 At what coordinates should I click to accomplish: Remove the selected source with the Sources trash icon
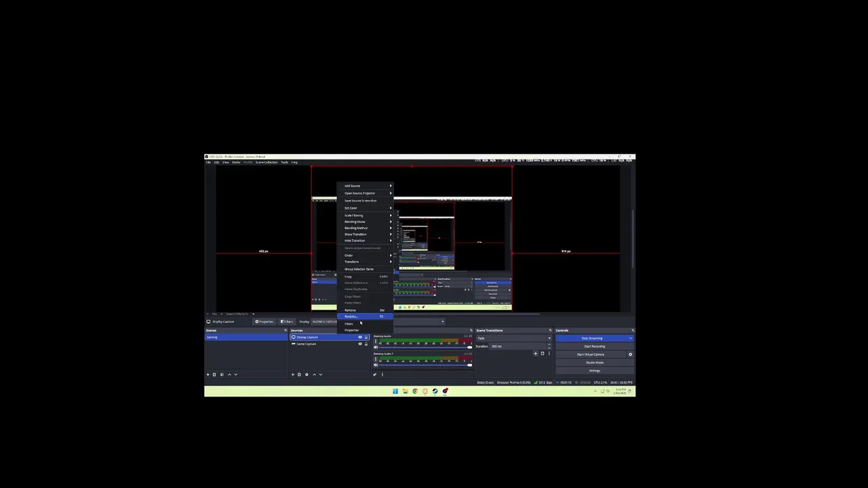click(299, 374)
